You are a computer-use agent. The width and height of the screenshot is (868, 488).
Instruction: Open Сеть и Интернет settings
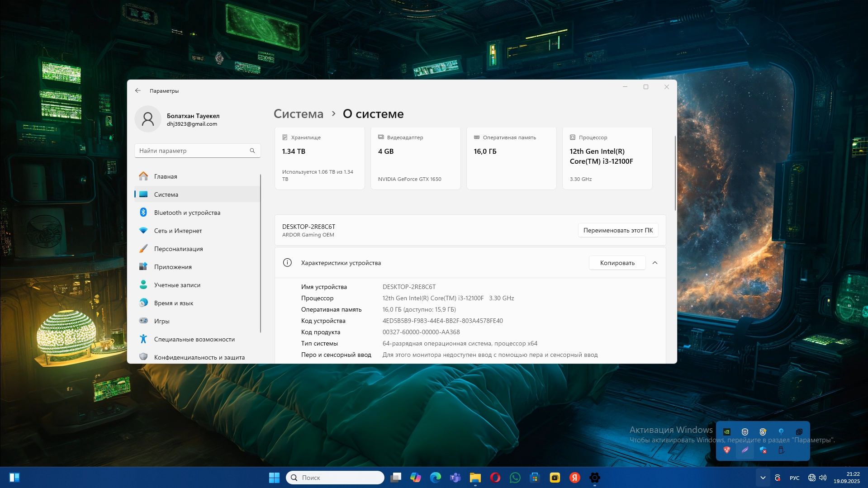[197, 231]
